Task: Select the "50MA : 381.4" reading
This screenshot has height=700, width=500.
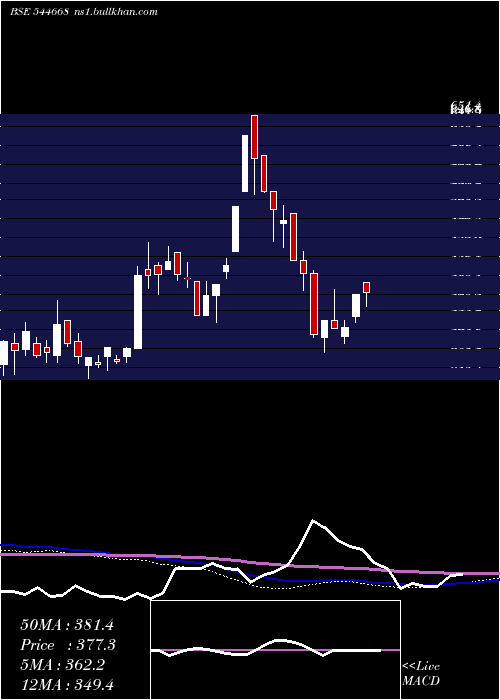Action: pos(67,625)
